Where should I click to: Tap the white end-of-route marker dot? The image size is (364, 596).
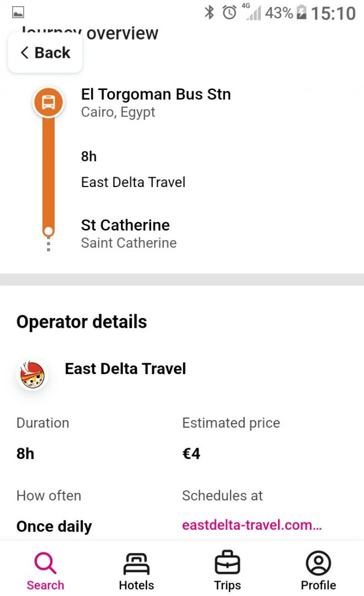(x=49, y=231)
